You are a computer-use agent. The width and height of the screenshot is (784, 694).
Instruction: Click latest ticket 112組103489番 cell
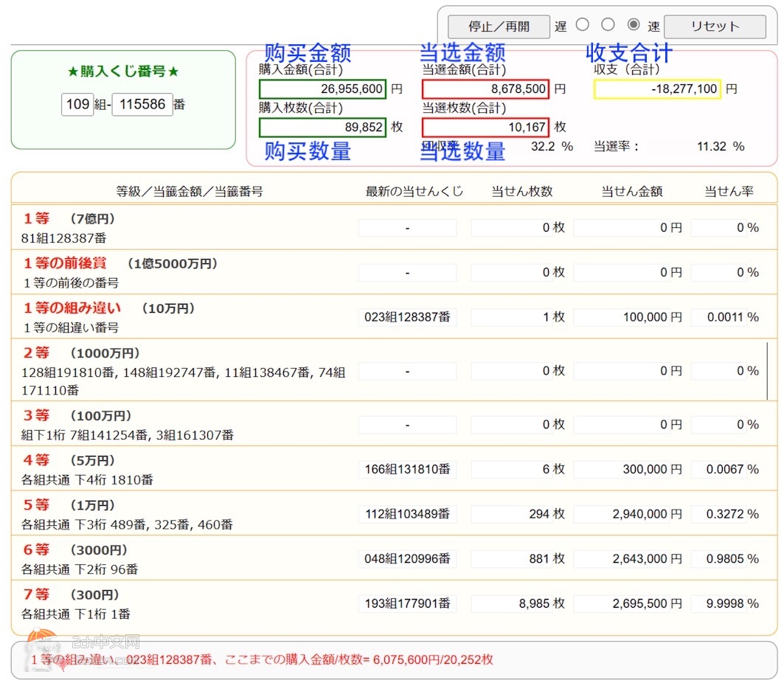[408, 514]
